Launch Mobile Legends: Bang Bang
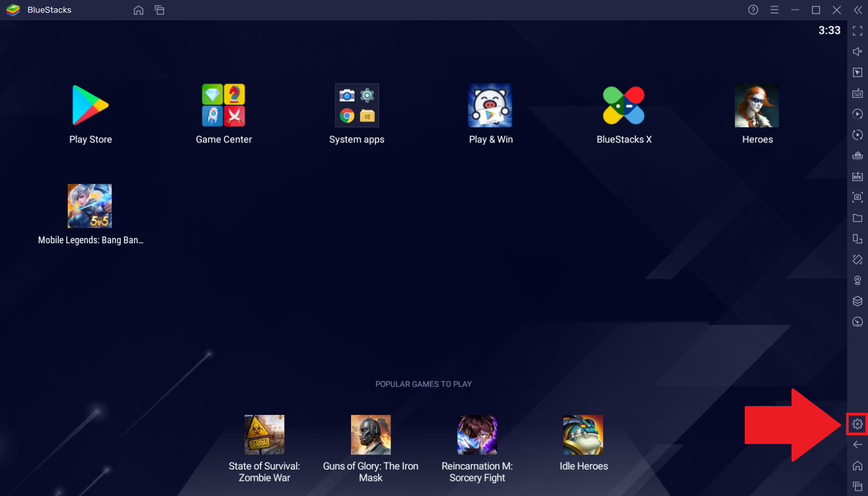Screen dimensions: 868x496 (x=90, y=206)
